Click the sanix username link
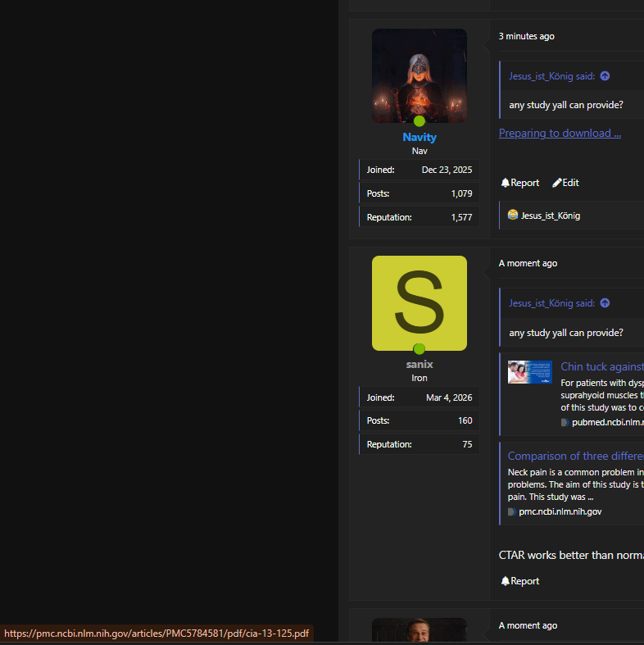Screen dimensions: 644x645 point(419,365)
